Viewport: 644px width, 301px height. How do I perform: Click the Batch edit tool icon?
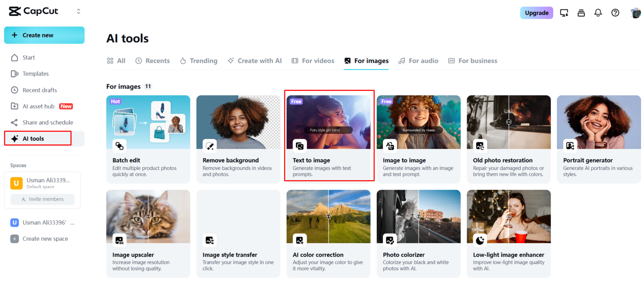[x=119, y=146]
